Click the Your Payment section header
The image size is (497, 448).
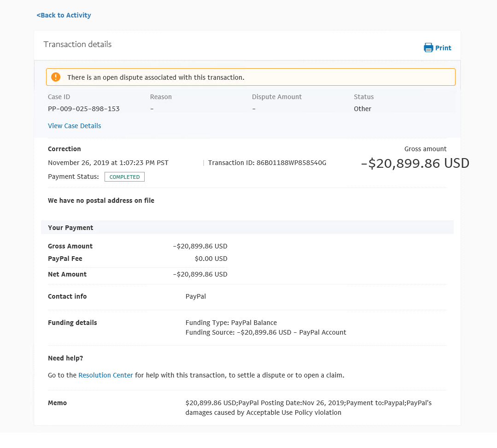(70, 228)
